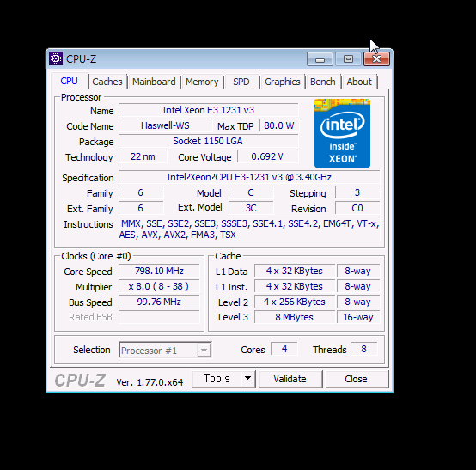Open the SPD tab
476x470 pixels.
coord(241,82)
